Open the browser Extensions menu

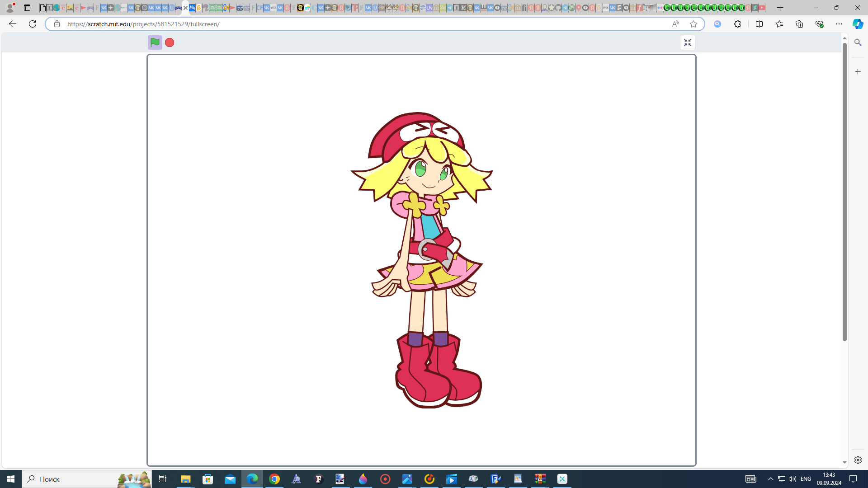pyautogui.click(x=737, y=24)
